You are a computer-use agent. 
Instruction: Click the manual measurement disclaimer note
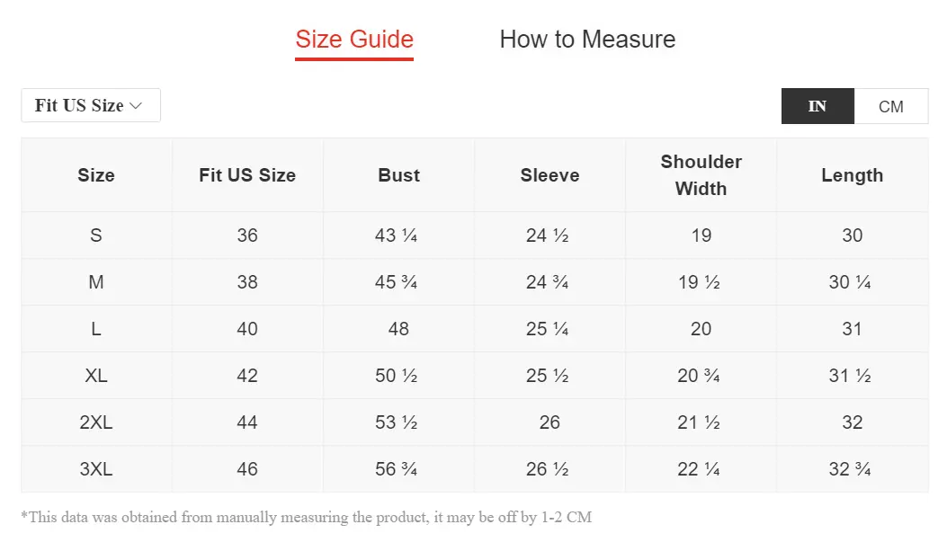(x=306, y=517)
